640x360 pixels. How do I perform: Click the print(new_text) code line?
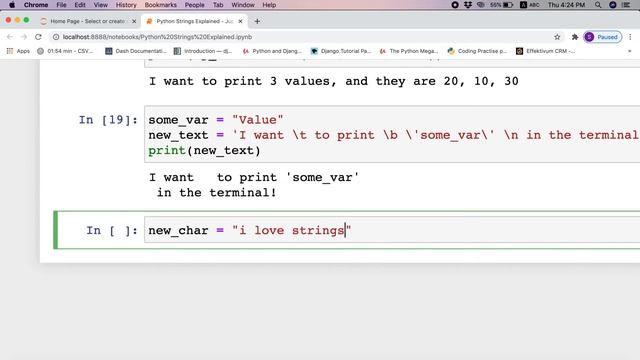pos(204,151)
